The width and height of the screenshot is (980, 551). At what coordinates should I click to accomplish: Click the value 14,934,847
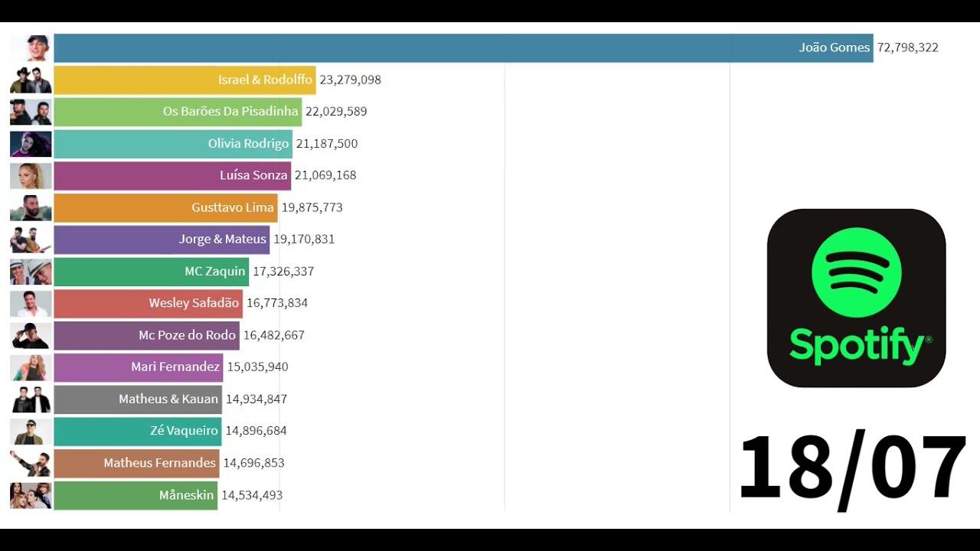pyautogui.click(x=256, y=399)
